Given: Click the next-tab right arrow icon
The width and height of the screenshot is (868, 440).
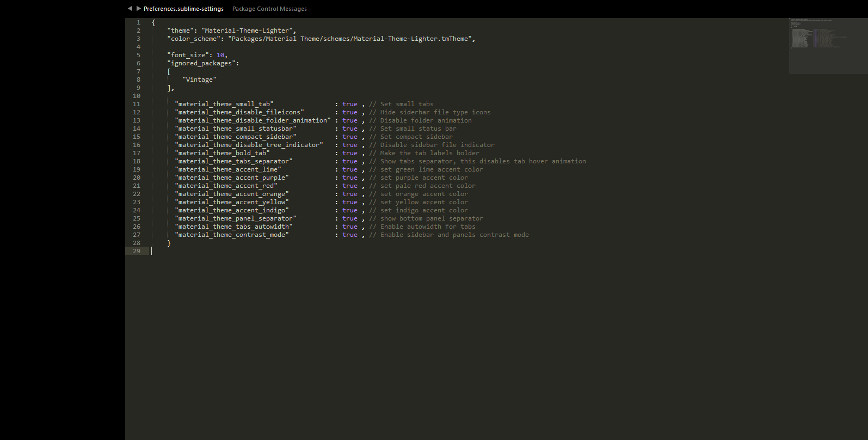Looking at the screenshot, I should pyautogui.click(x=139, y=8).
